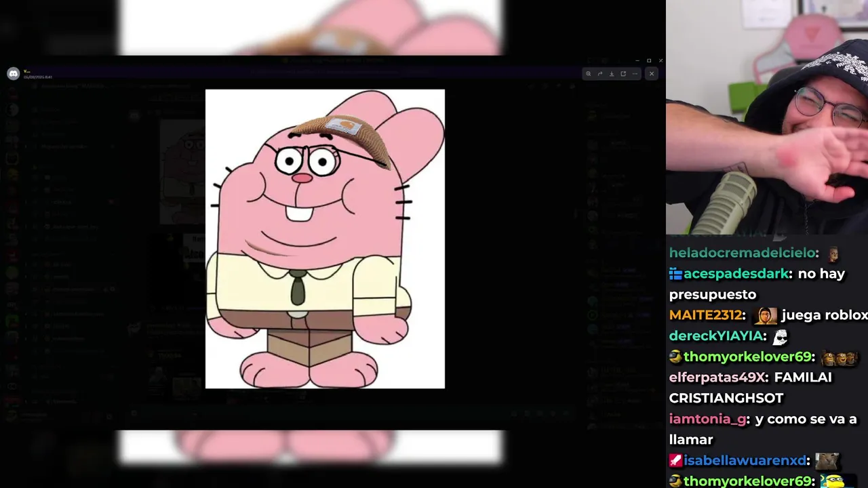Open acespadesdark's chat username
Screen dimensions: 868x488
(x=736, y=274)
